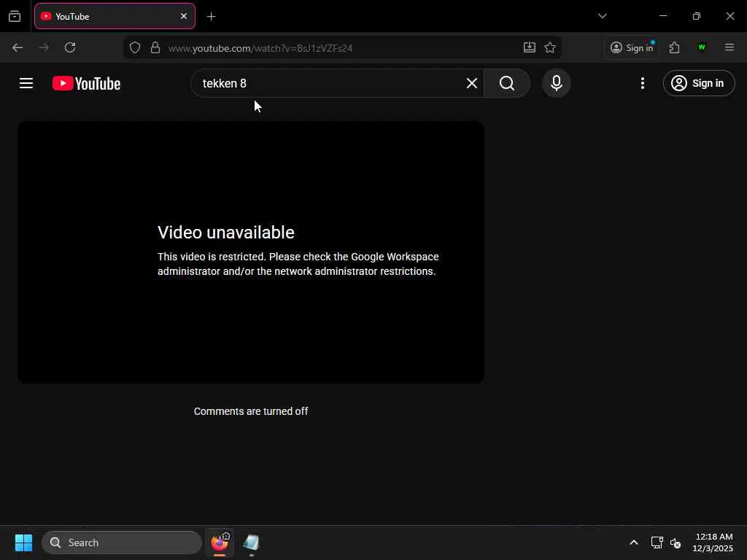
Task: Open the Firefox application menu
Action: (x=729, y=47)
